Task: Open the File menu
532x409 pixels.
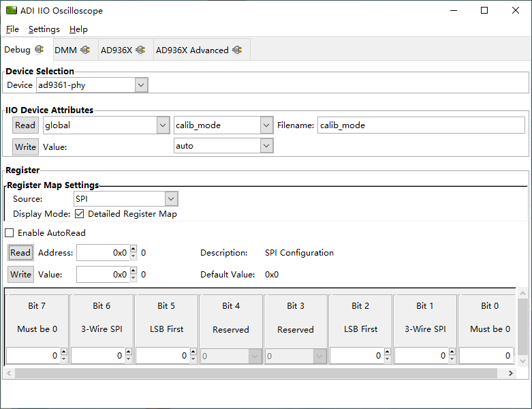Action: click(12, 29)
